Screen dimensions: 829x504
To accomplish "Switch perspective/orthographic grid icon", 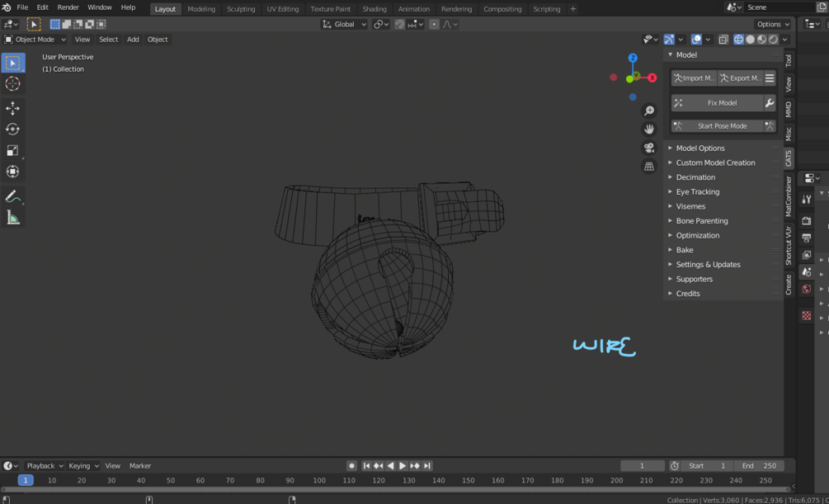I will (648, 166).
